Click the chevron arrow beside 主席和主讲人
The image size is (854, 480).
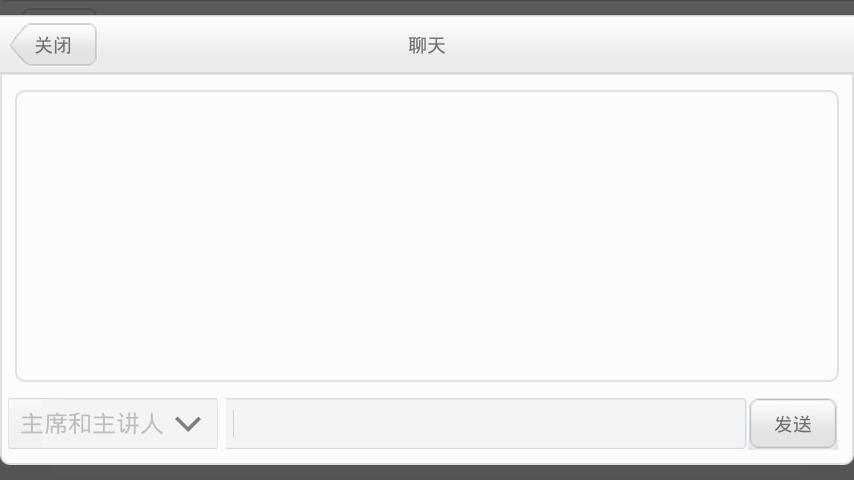coord(188,424)
